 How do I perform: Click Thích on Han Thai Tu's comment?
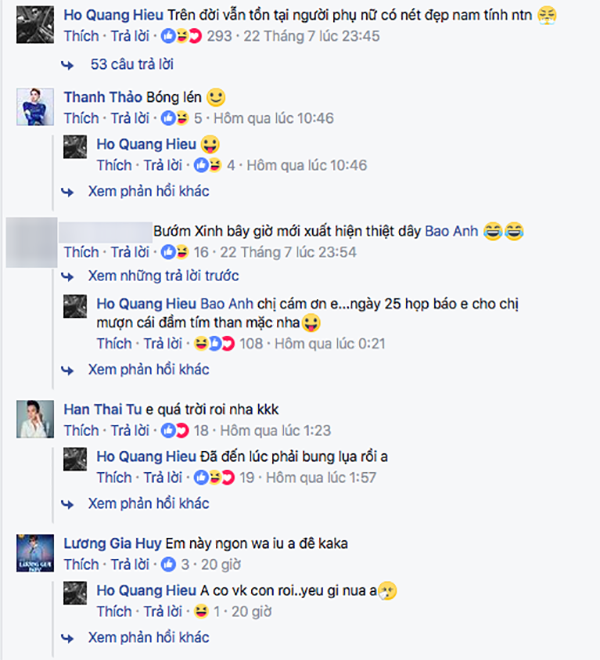(81, 431)
